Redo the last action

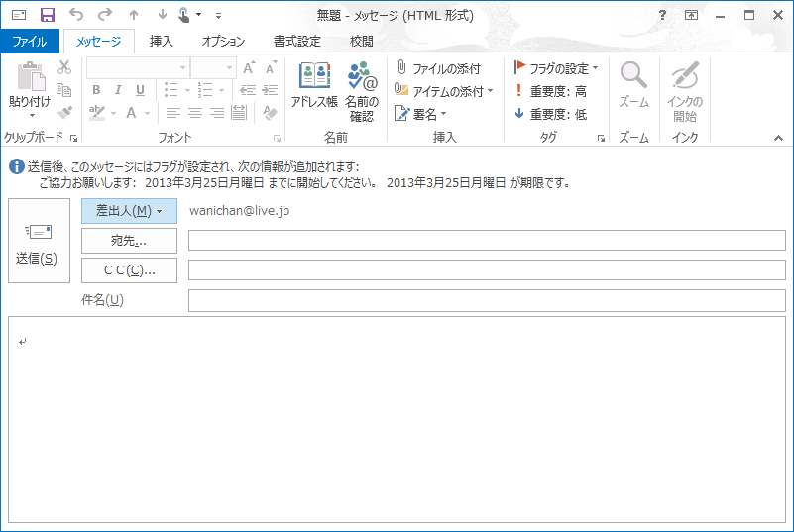(x=105, y=15)
